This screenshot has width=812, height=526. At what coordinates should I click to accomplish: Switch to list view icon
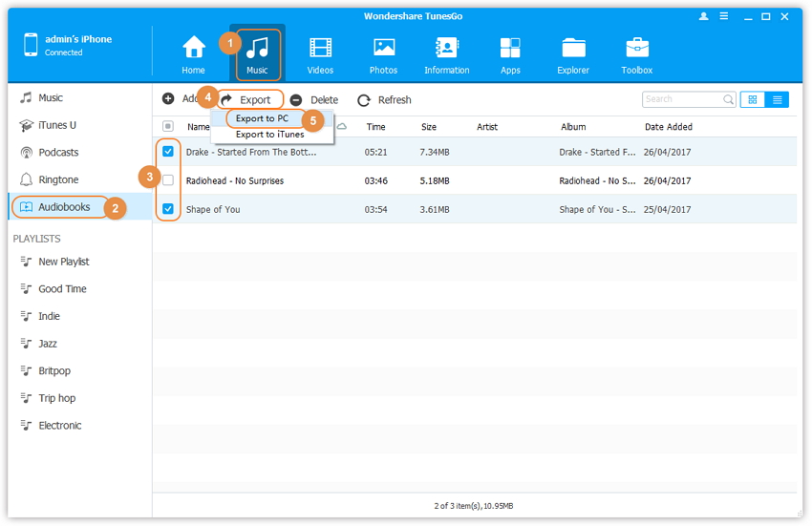[778, 99]
